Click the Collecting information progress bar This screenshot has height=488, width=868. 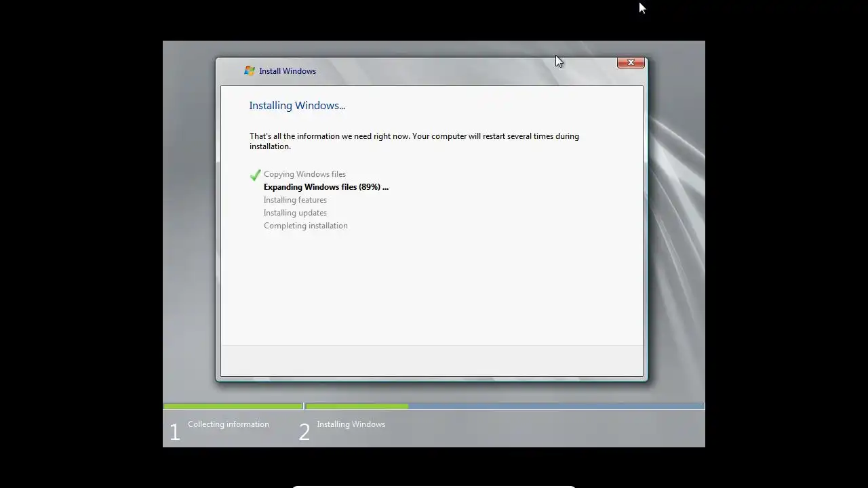233,407
